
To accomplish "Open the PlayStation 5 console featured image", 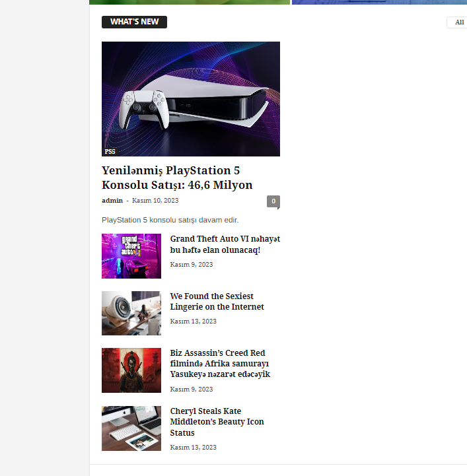I will point(191,99).
